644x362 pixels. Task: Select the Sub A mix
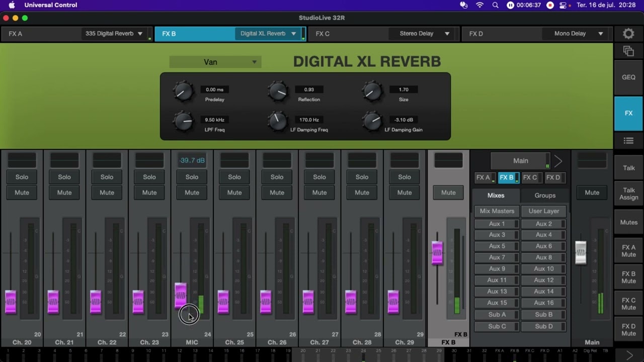(497, 315)
